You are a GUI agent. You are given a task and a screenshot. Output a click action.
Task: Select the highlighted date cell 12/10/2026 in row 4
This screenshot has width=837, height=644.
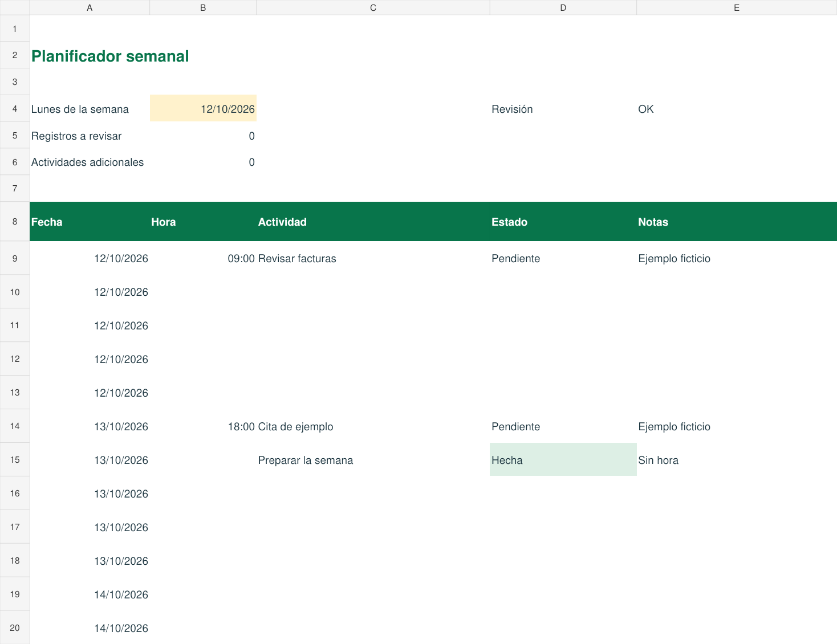[203, 108]
